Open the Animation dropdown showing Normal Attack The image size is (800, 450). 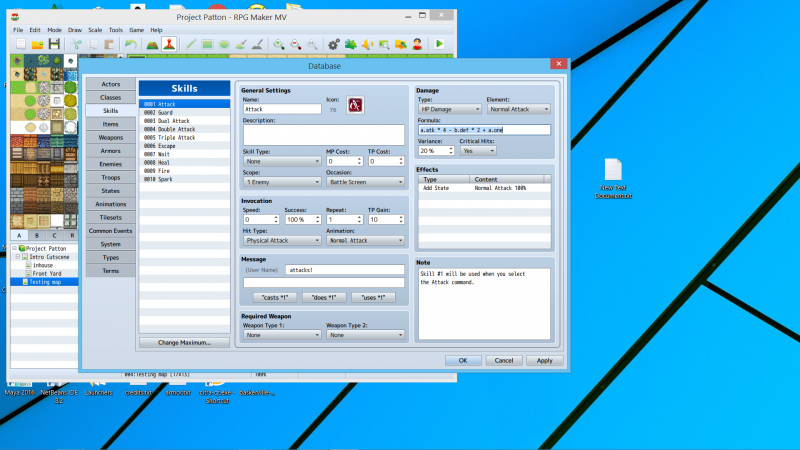(365, 240)
